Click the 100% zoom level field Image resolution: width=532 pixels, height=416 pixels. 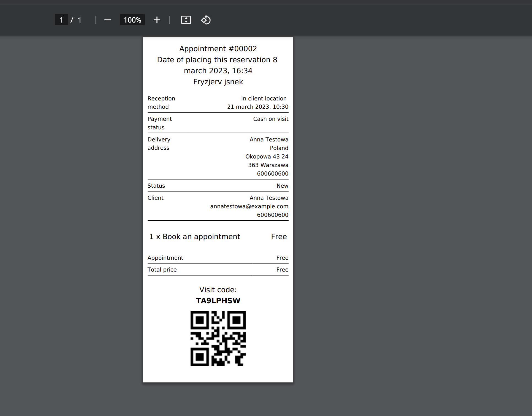point(132,20)
